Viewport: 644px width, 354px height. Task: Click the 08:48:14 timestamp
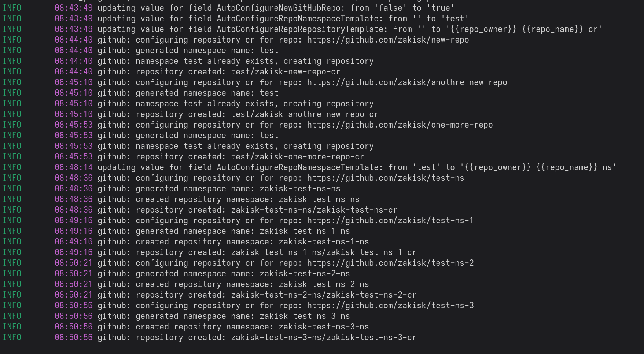[74, 167]
